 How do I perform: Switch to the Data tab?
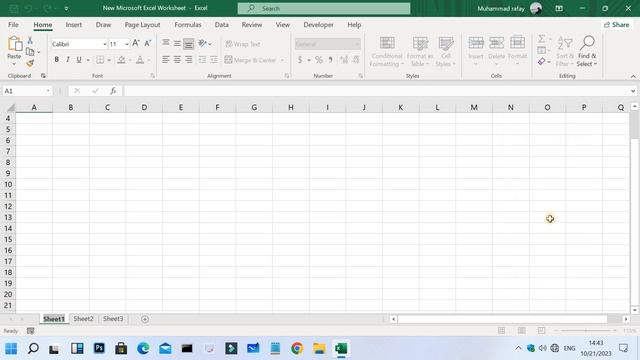click(222, 24)
